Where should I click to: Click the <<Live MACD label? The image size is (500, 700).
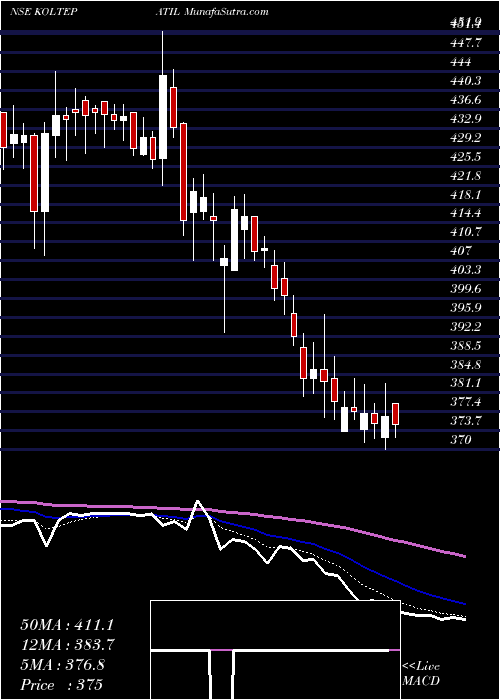(421, 673)
